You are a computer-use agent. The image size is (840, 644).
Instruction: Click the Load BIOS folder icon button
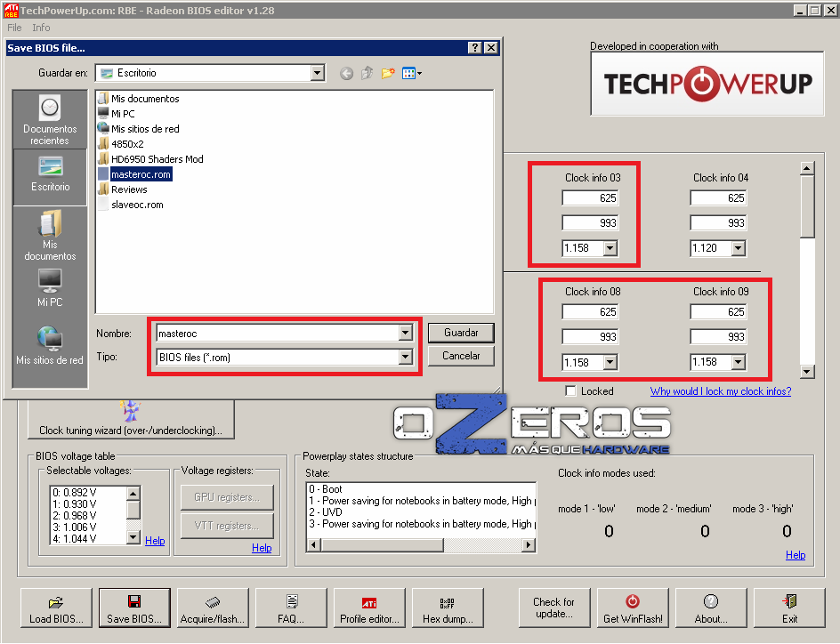tap(56, 608)
